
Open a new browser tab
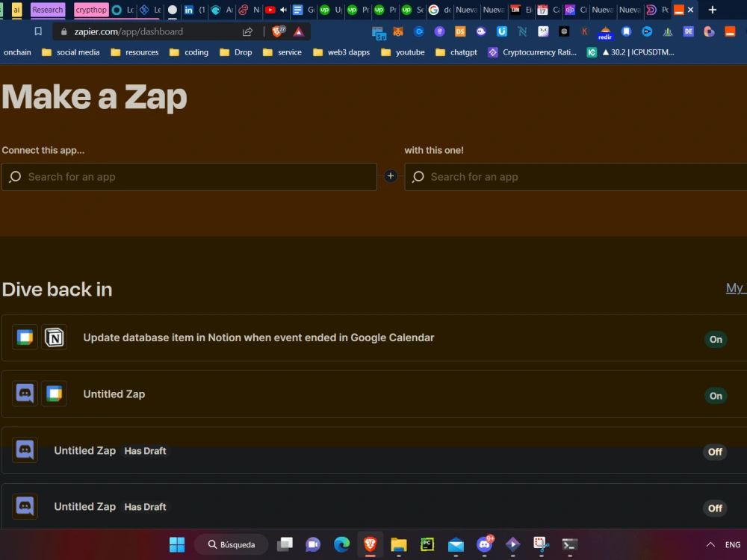(x=712, y=10)
